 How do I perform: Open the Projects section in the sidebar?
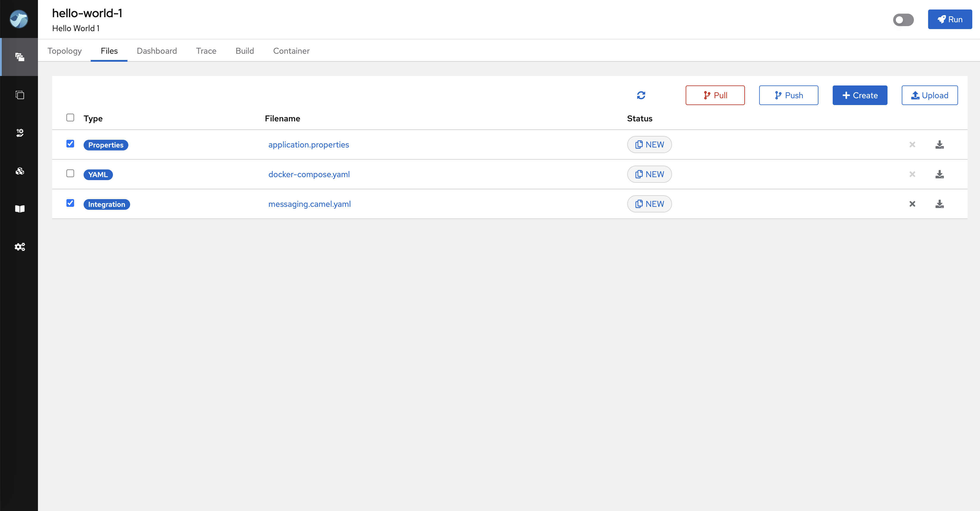[x=19, y=57]
